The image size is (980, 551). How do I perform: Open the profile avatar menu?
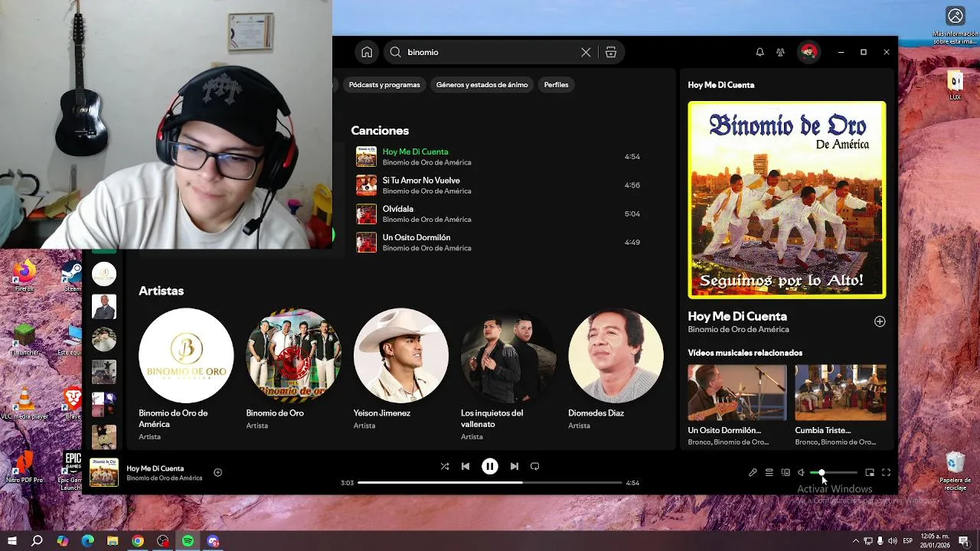[808, 52]
